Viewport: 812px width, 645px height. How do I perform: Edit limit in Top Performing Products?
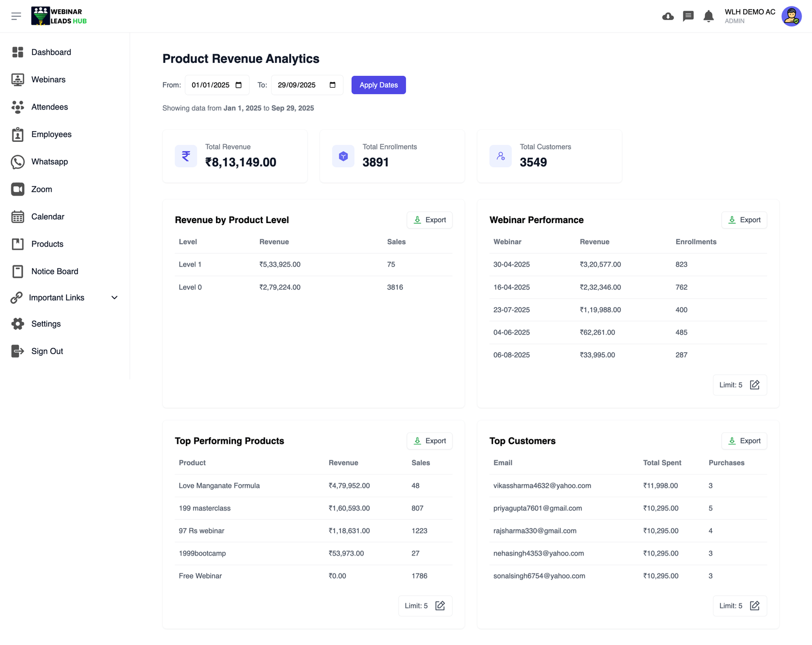tap(440, 606)
